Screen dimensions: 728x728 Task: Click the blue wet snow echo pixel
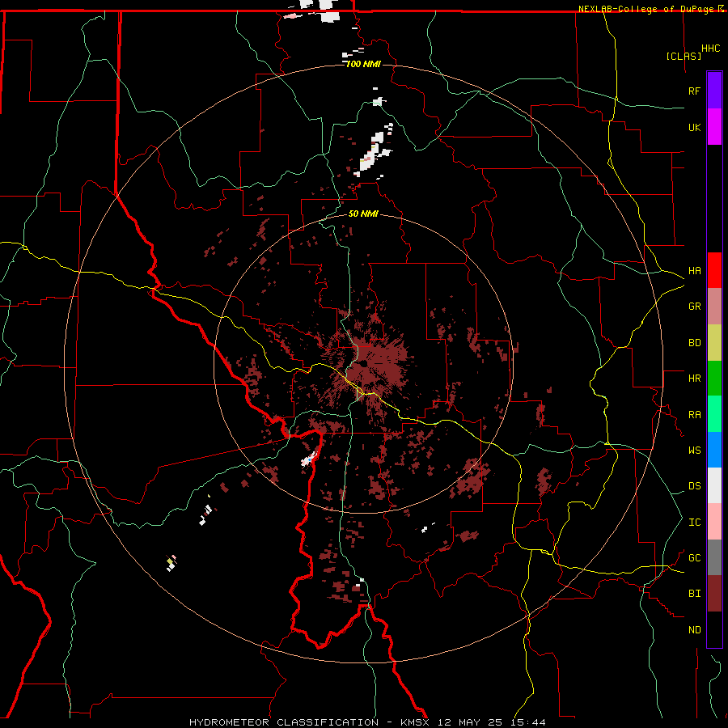click(310, 459)
